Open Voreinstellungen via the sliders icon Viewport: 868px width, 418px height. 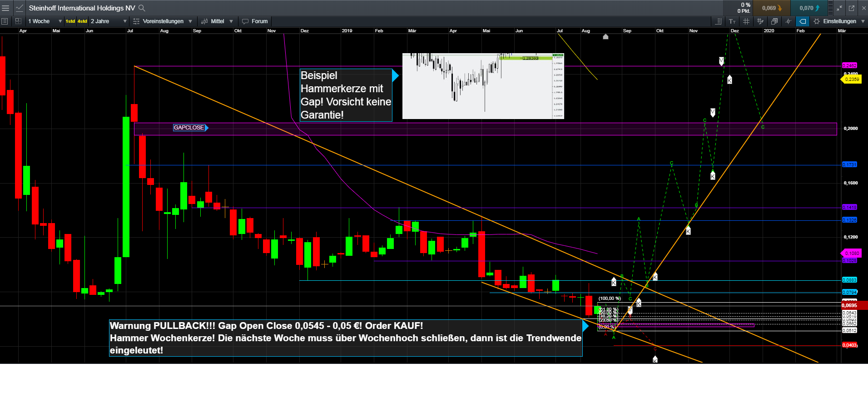[135, 21]
